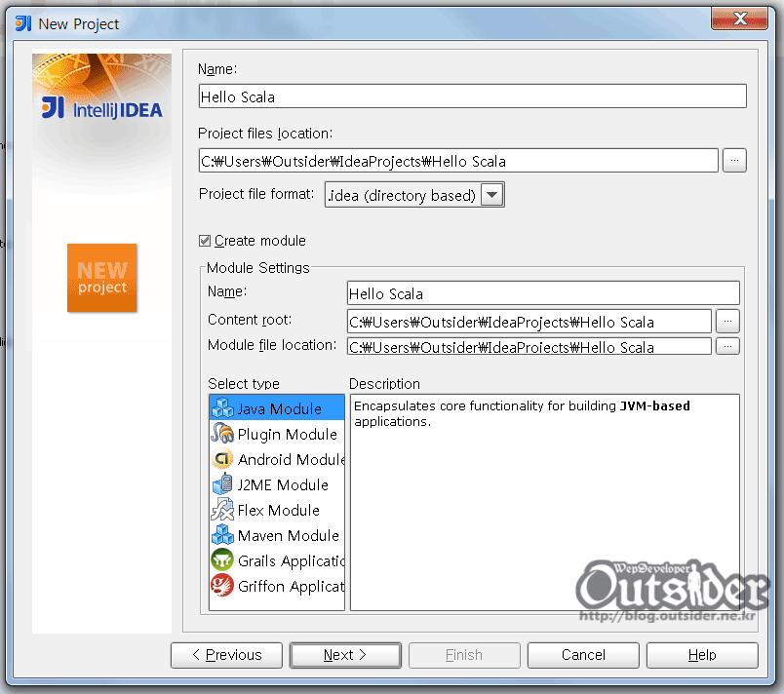
Task: Select the 'Maven Module' list entry
Action: (x=277, y=536)
